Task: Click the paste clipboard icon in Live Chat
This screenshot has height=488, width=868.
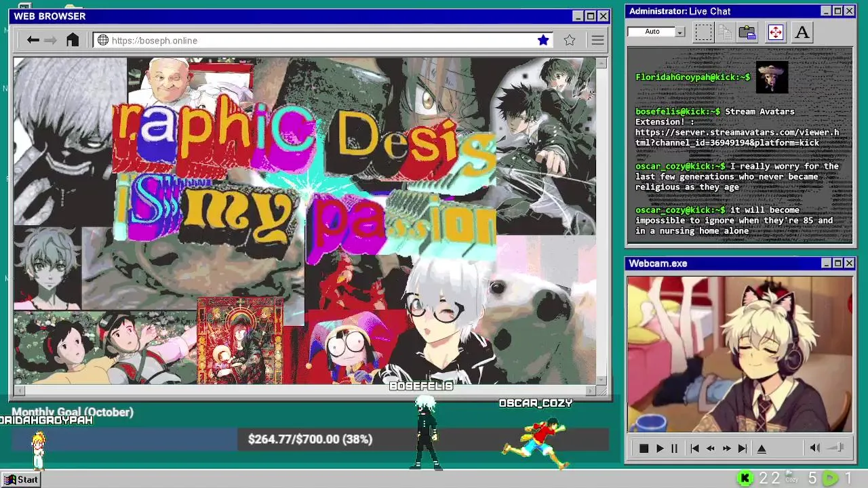Action: [747, 32]
